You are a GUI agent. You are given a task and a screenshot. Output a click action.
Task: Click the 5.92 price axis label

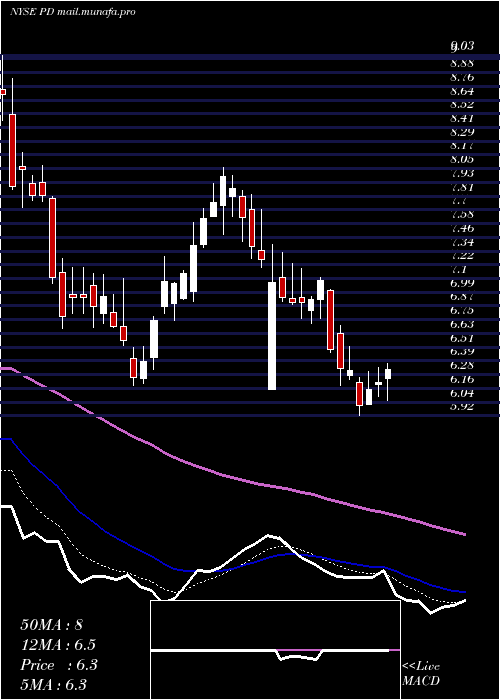coord(462,406)
